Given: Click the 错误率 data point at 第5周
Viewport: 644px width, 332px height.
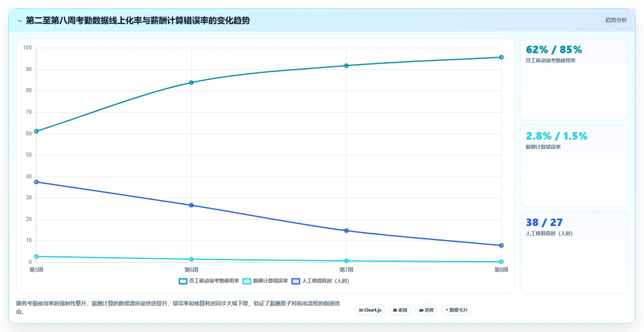Looking at the screenshot, I should pos(37,256).
